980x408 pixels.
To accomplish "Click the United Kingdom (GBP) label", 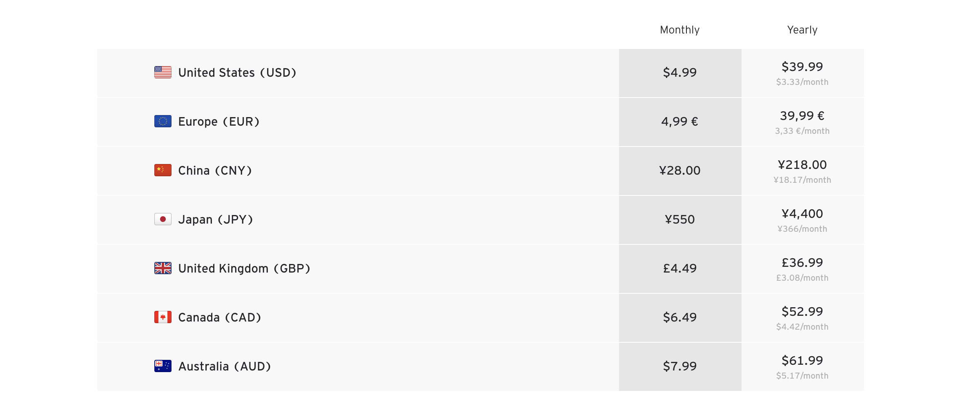I will (x=244, y=268).
